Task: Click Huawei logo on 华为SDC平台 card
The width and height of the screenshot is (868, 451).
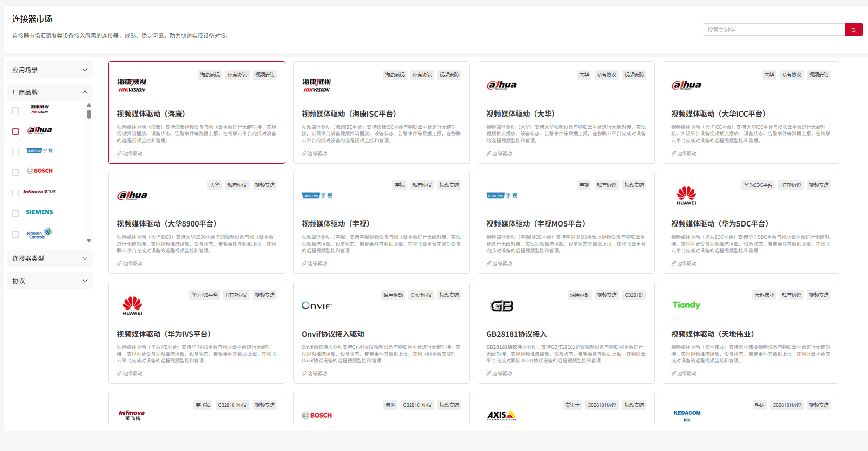Action: click(686, 195)
